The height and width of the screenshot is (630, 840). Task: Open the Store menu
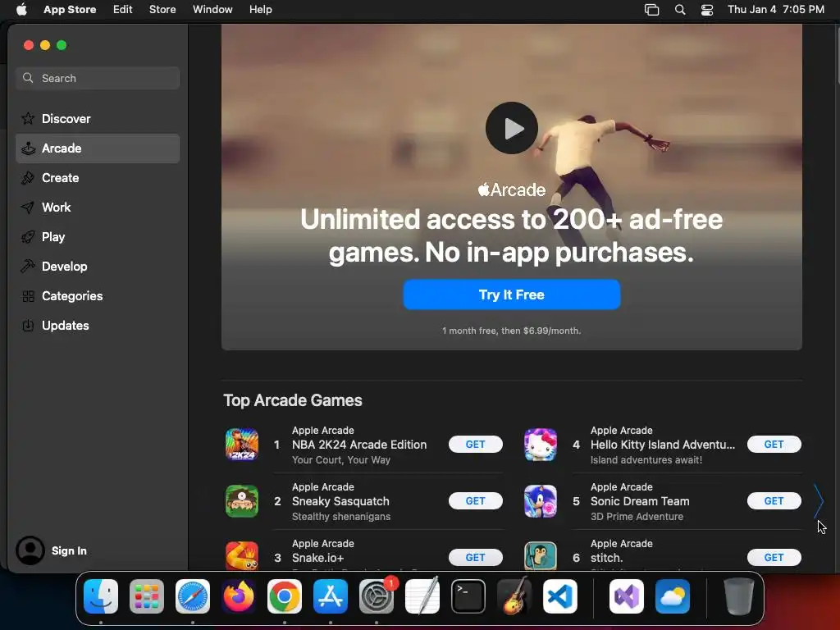[162, 10]
